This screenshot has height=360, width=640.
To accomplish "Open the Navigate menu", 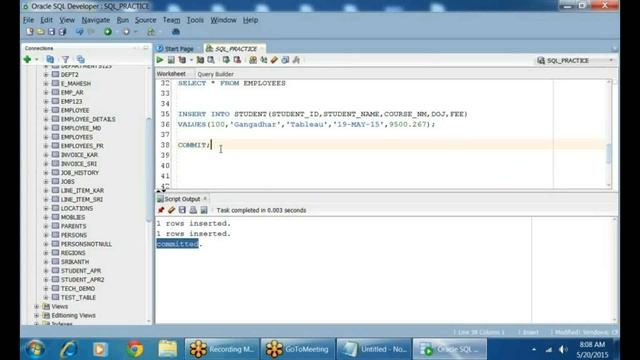I will click(x=96, y=20).
